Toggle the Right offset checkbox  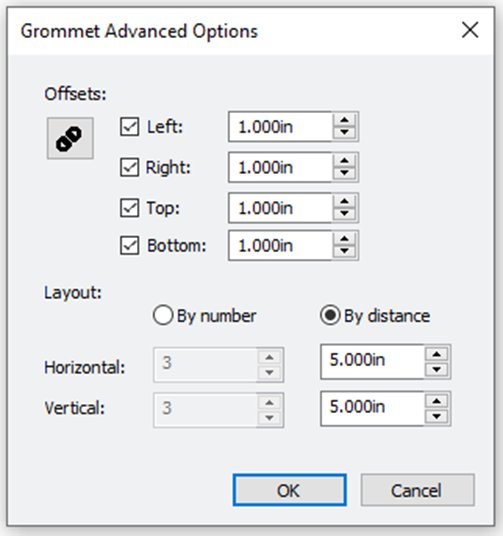pos(130,167)
